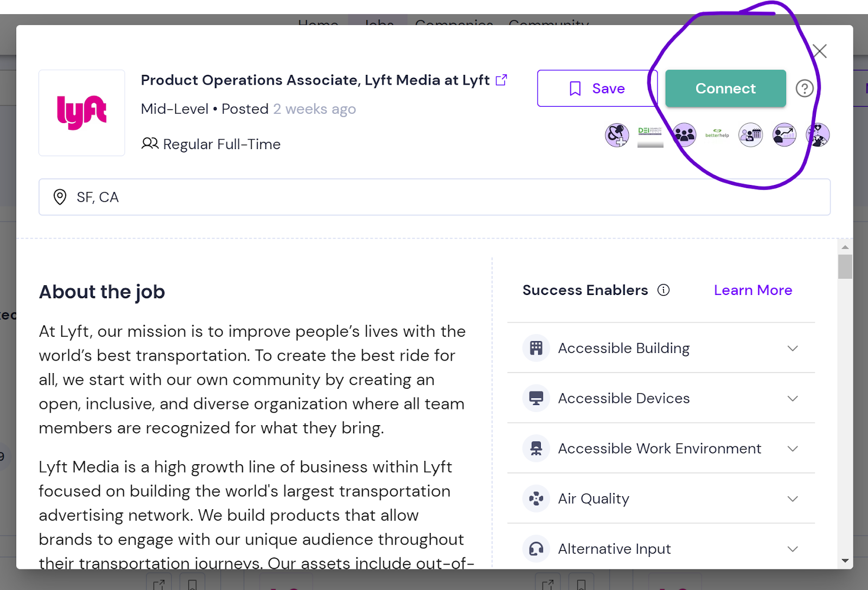
Task: Click the 'Mid-Level' experience text
Action: pyautogui.click(x=174, y=109)
